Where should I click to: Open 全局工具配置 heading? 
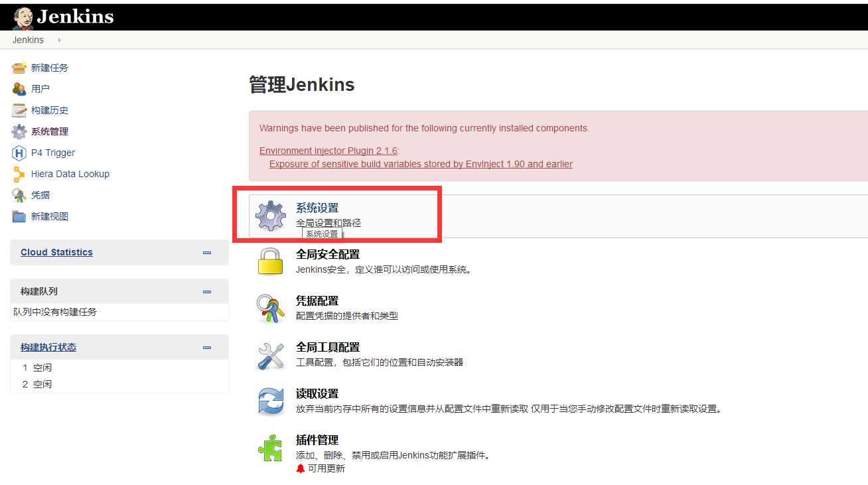coord(328,347)
